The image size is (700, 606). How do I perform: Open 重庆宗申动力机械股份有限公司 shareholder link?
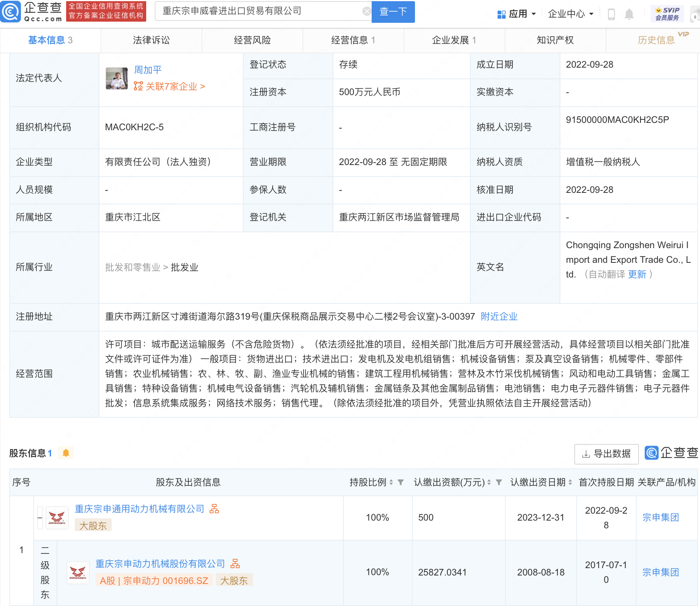coord(160,563)
